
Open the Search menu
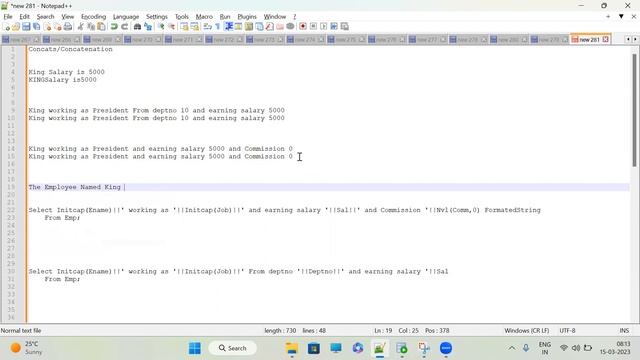pos(45,17)
